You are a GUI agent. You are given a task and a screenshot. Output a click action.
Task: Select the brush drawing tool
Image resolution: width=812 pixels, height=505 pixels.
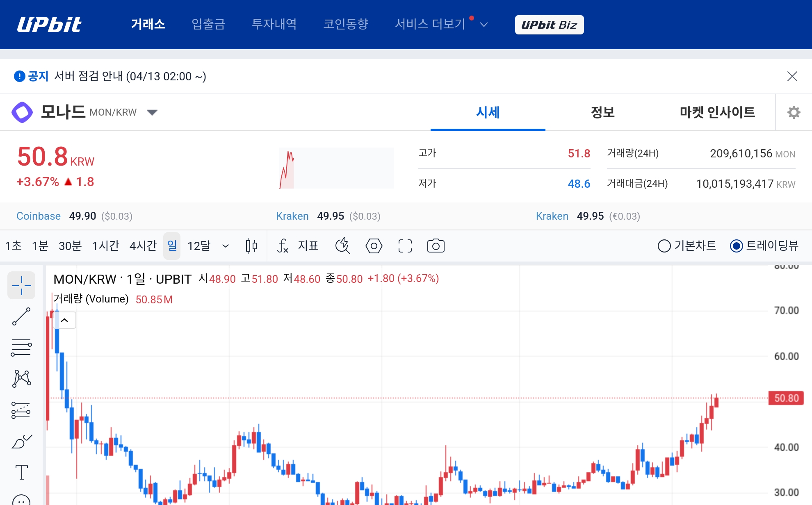(21, 441)
